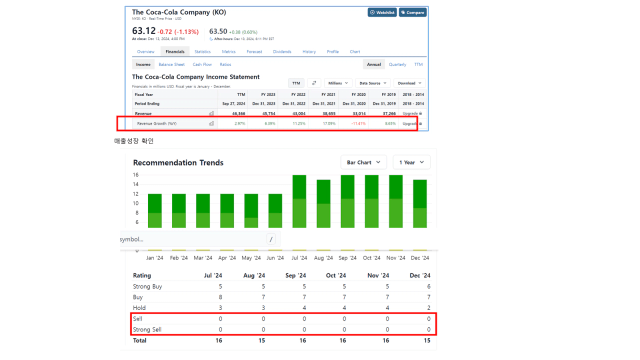
Task: Click the Strong Buy row label
Action: [x=147, y=287]
